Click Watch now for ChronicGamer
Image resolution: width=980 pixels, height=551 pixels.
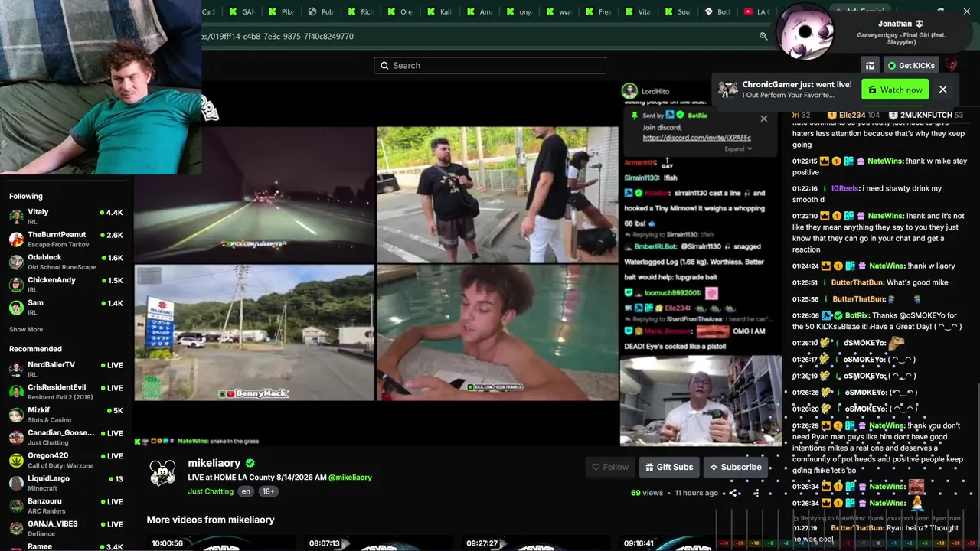[x=895, y=90]
